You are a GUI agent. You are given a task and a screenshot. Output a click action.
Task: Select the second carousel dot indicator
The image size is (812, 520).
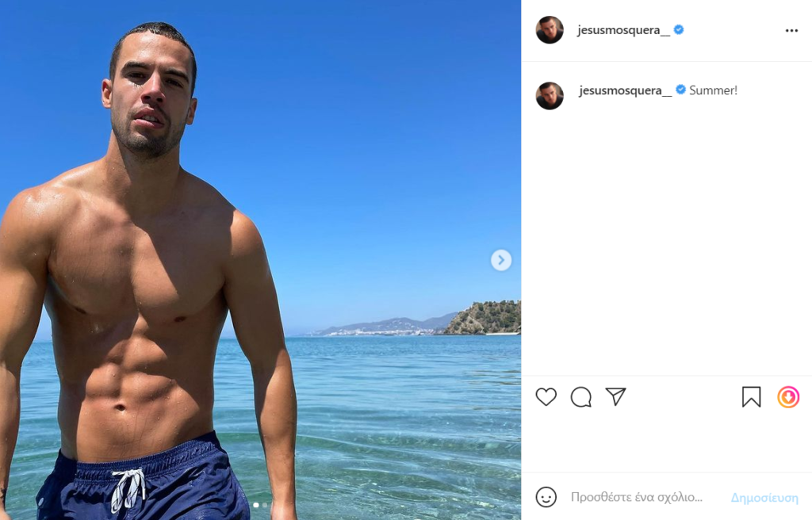click(265, 505)
